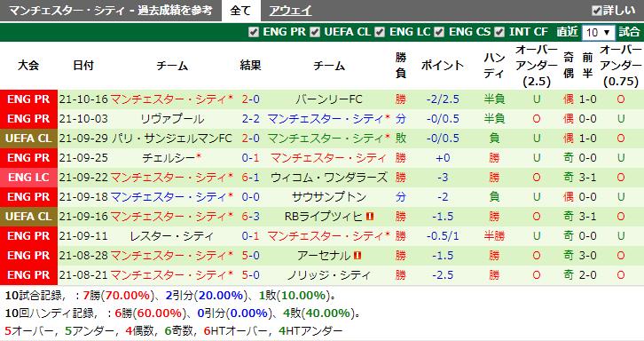Open the パリ・サンジェルマンFC team link
Screen dimensions: 644x341
[x=172, y=139]
